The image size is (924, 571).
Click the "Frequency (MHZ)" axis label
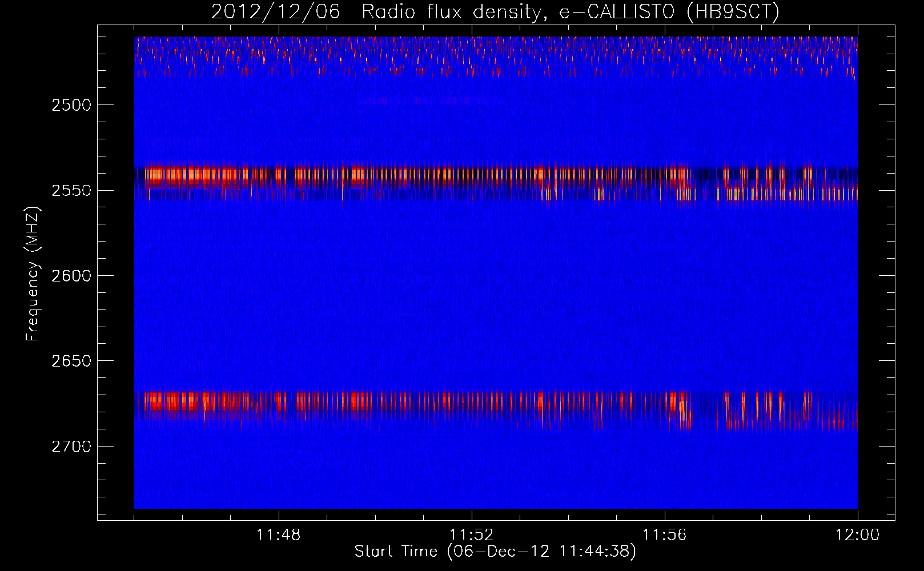click(33, 275)
